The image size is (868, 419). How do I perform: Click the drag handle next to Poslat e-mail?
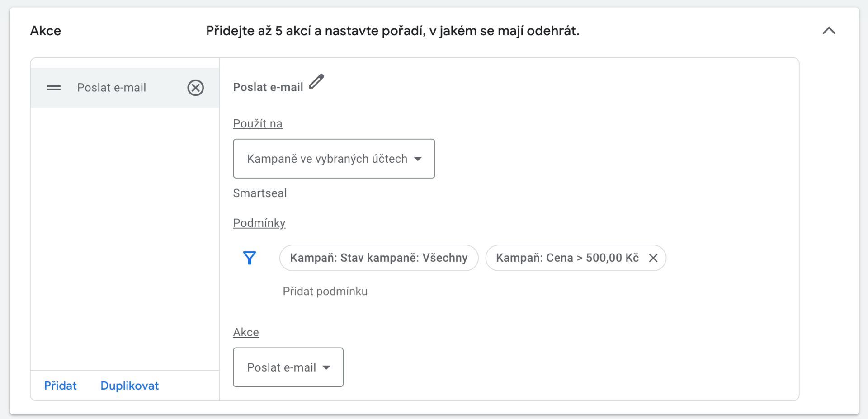(54, 88)
